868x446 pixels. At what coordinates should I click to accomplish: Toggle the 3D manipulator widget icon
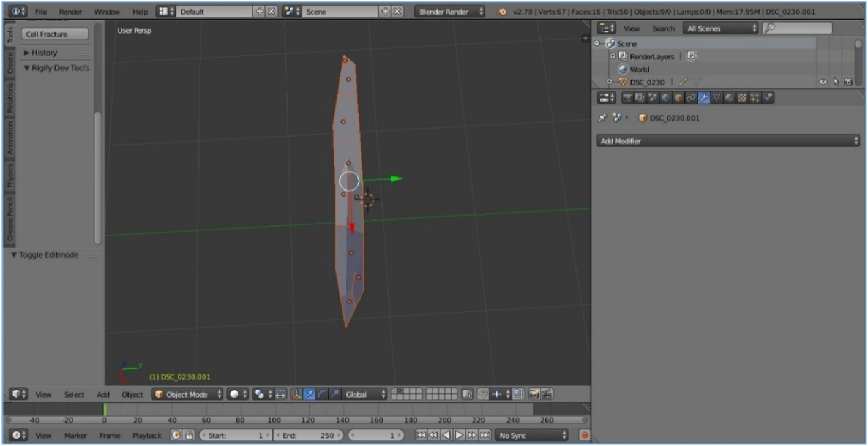296,395
